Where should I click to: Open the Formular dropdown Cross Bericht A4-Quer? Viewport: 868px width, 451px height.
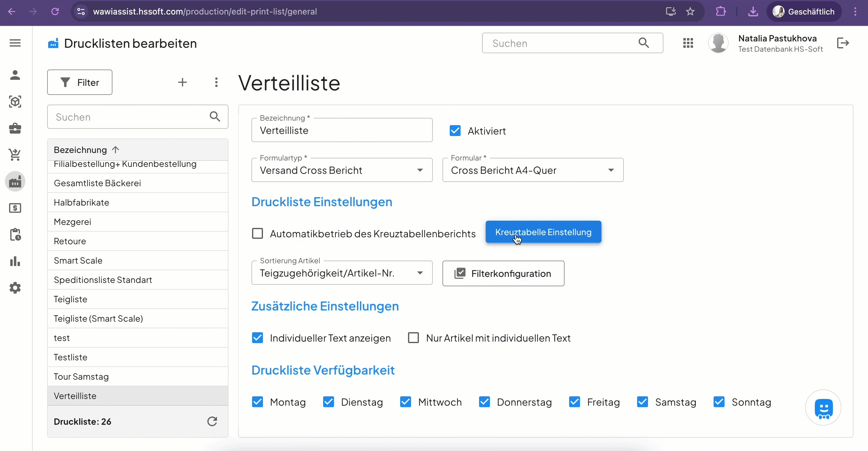[x=533, y=170]
